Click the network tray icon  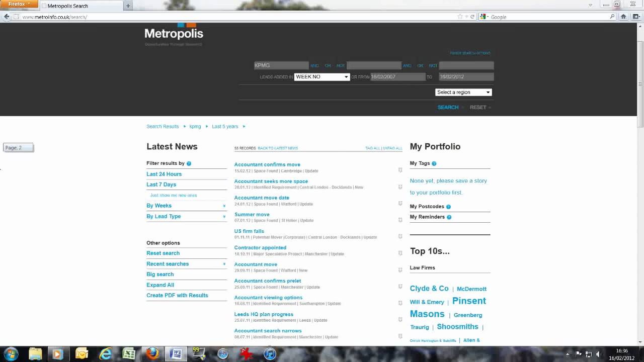589,354
